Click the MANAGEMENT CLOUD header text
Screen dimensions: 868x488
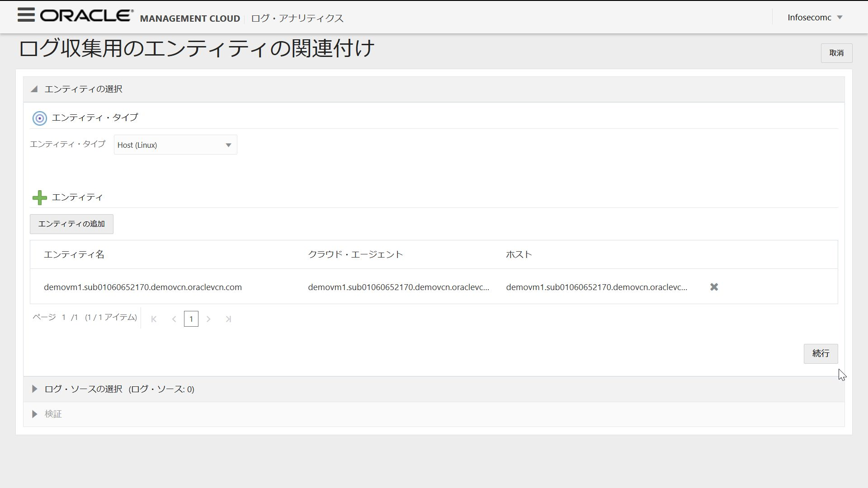pos(190,19)
